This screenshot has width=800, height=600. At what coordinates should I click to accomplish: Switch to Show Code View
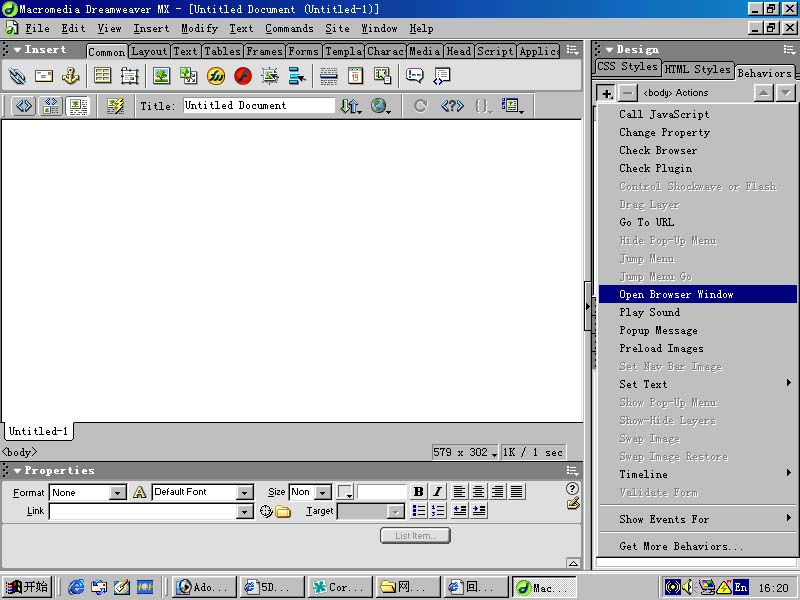pos(24,106)
